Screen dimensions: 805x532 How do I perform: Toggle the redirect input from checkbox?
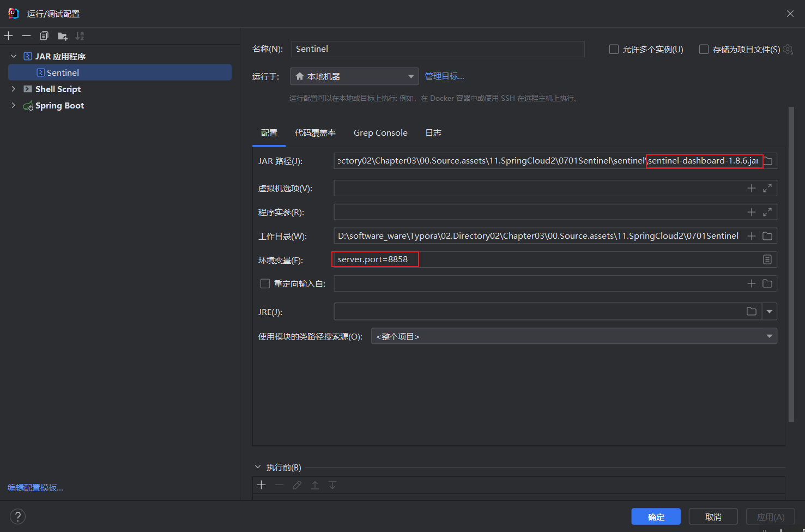265,283
